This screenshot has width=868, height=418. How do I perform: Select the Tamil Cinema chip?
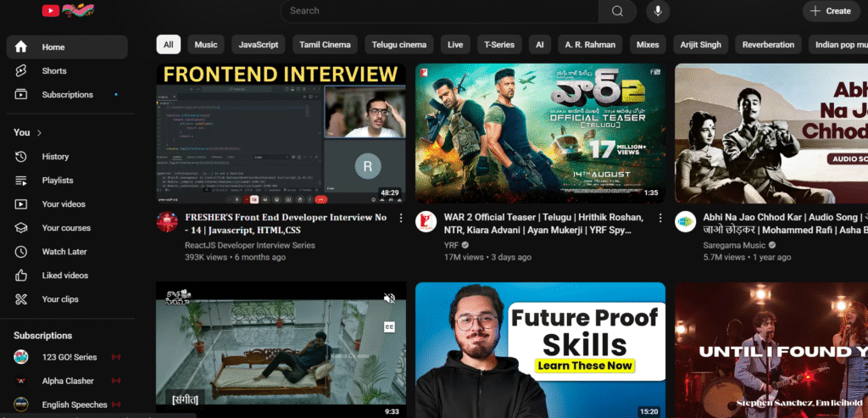(325, 45)
